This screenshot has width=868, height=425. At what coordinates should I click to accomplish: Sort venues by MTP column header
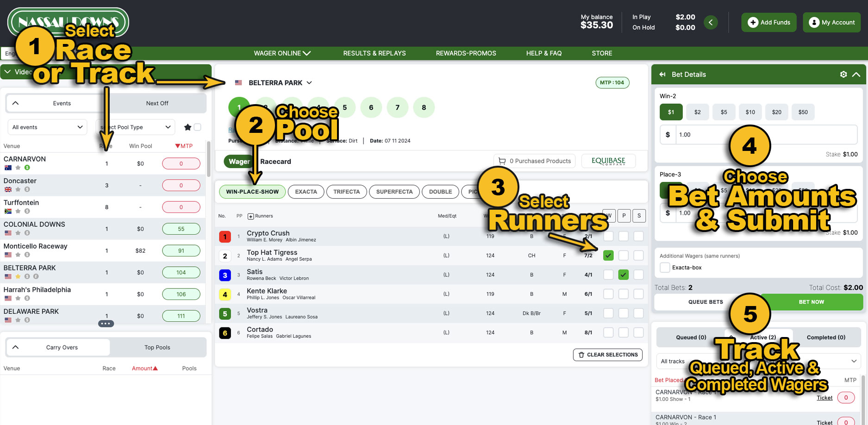184,146
